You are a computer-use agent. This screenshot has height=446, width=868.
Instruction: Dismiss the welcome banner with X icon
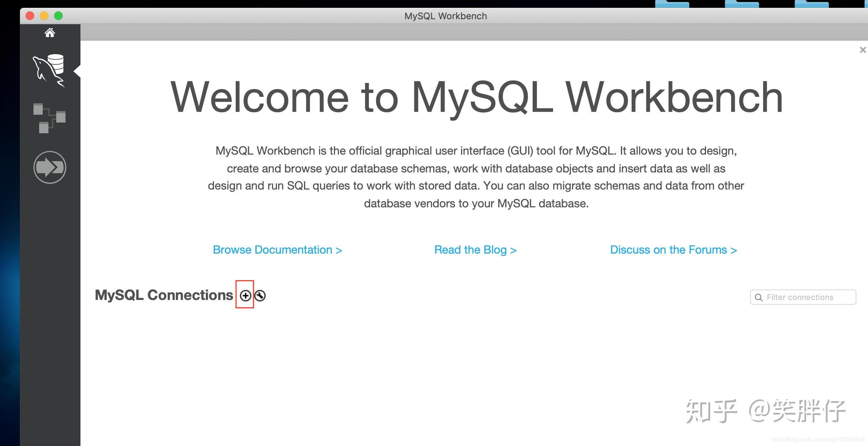862,50
